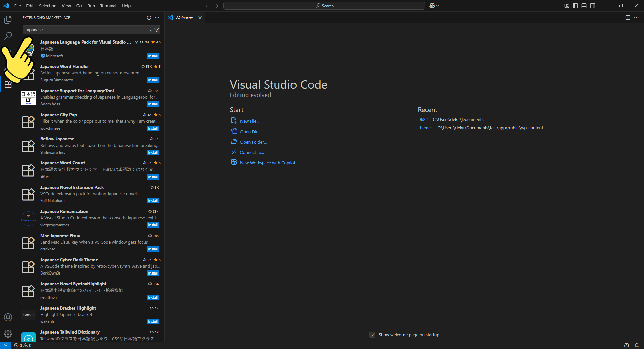Open Extensions view more actions menu
This screenshot has width=644, height=349.
pos(157,18)
